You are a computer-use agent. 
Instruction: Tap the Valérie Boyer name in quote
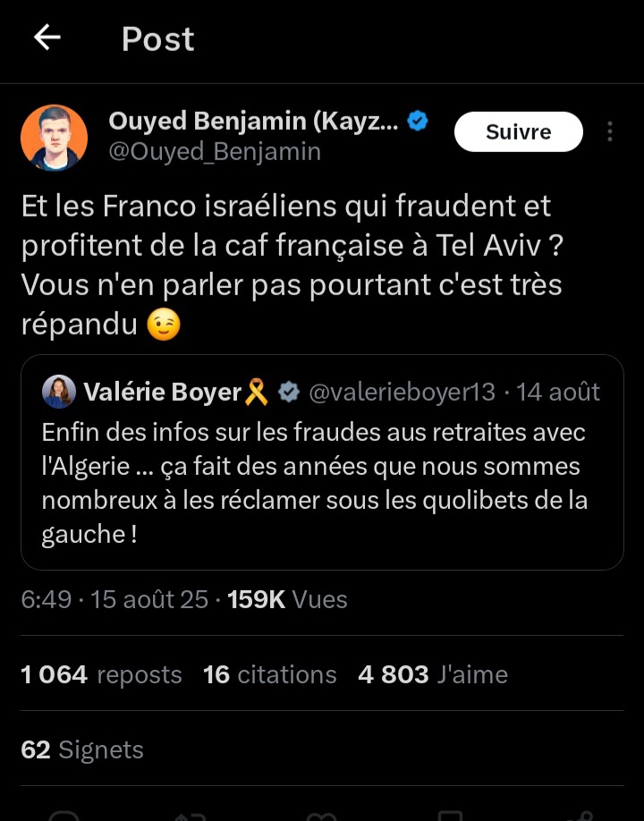162,392
